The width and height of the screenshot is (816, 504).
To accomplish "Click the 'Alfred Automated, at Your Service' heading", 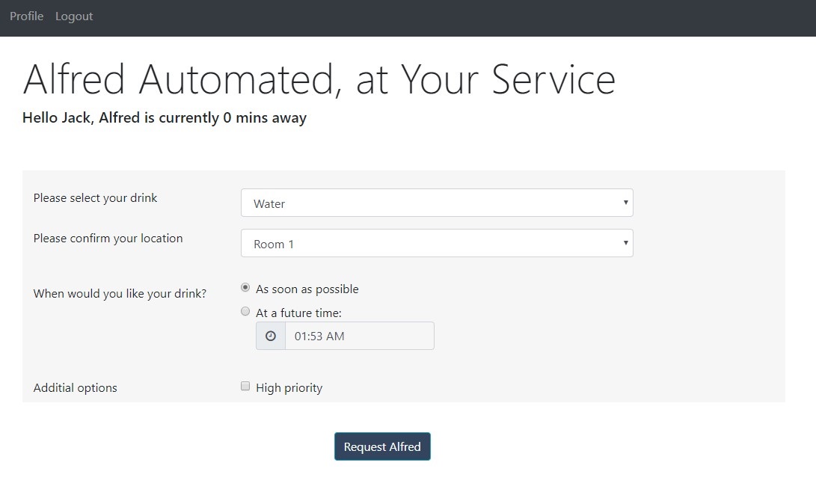I will pyautogui.click(x=319, y=79).
